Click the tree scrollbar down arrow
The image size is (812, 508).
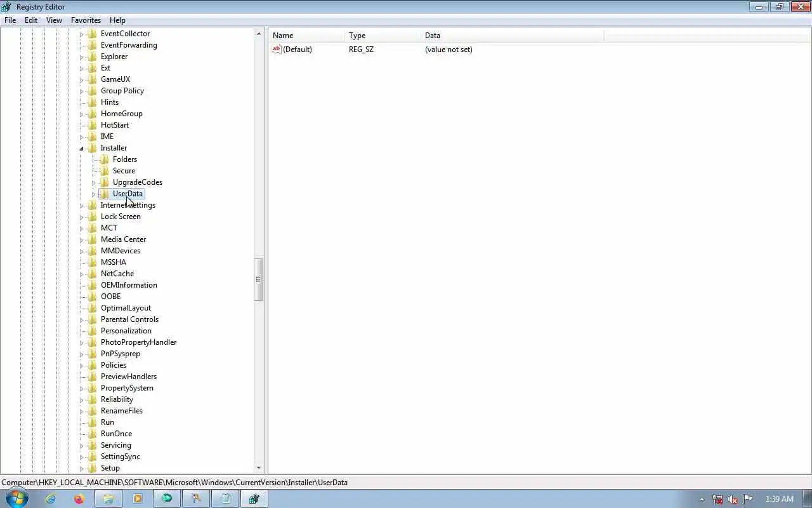[259, 468]
